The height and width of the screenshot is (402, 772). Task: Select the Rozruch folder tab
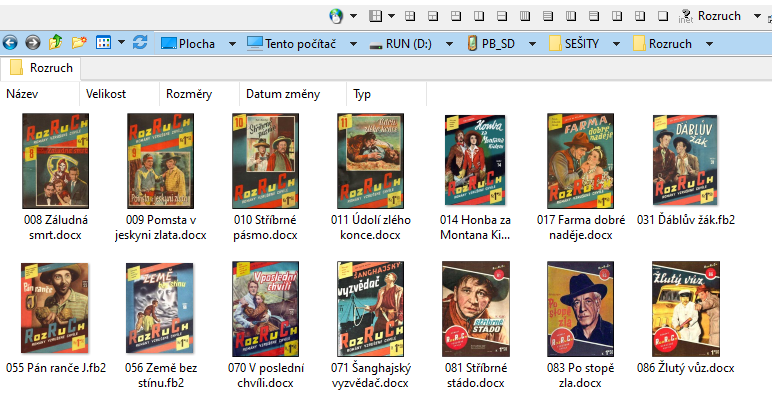coord(42,69)
